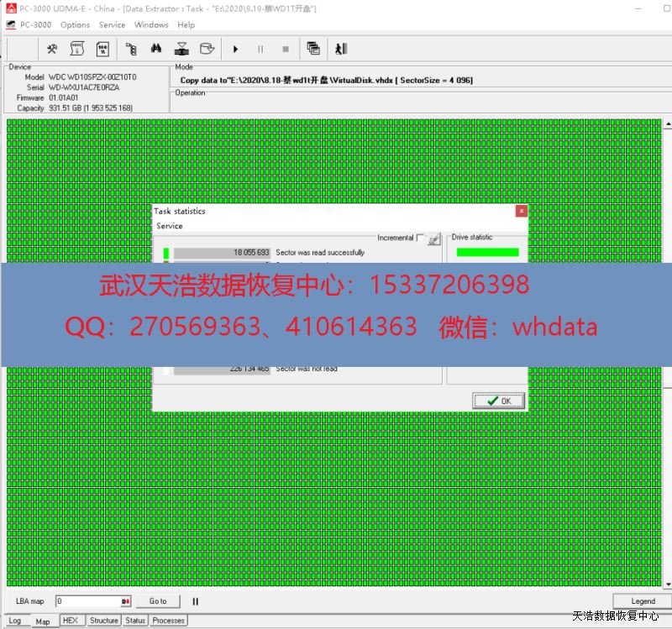
Task: Click the exit running-man toolbar icon
Action: [x=341, y=49]
